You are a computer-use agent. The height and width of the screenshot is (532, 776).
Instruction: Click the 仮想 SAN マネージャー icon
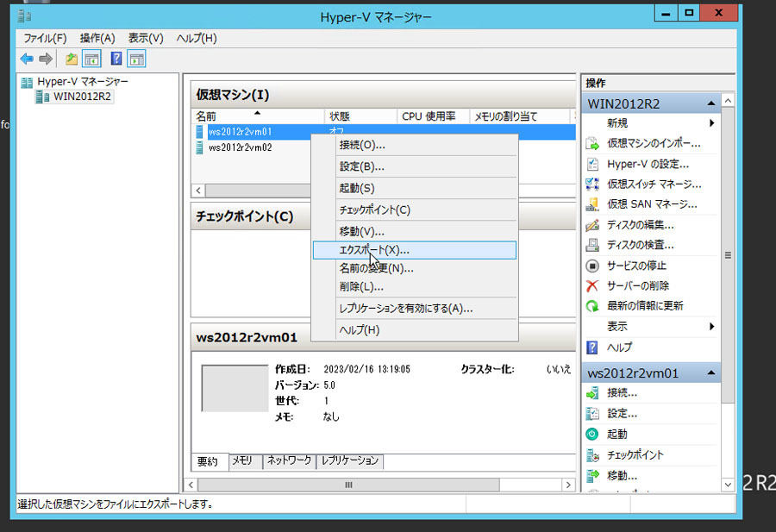[592, 204]
